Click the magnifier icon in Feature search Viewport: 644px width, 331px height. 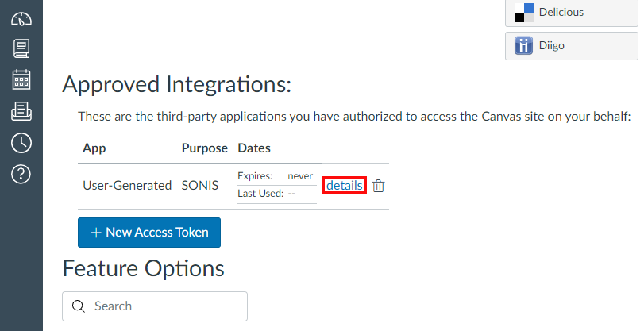pos(79,306)
